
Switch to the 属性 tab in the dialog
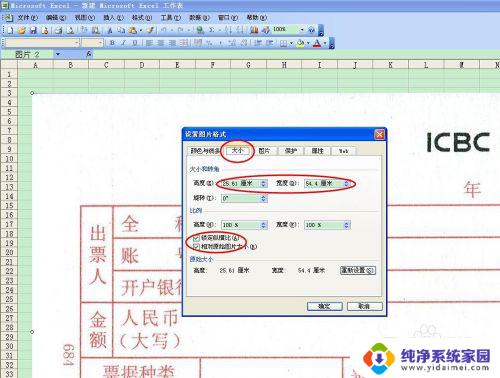point(317,151)
